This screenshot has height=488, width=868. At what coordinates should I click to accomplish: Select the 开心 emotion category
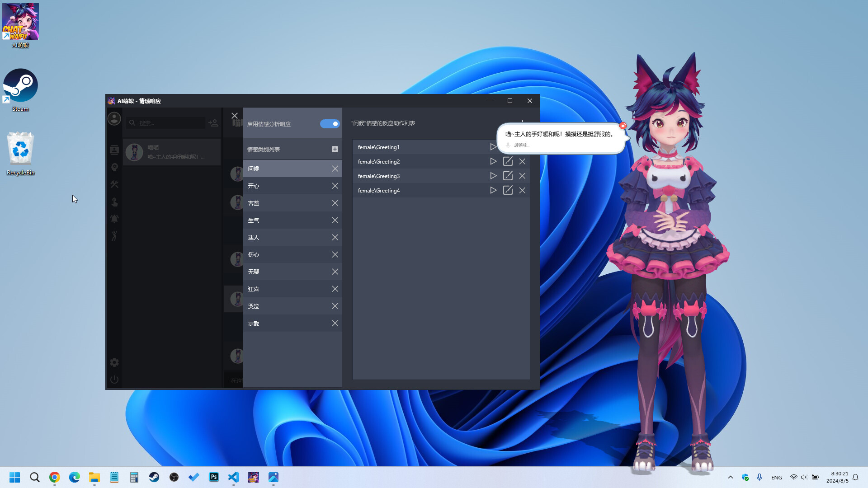280,186
